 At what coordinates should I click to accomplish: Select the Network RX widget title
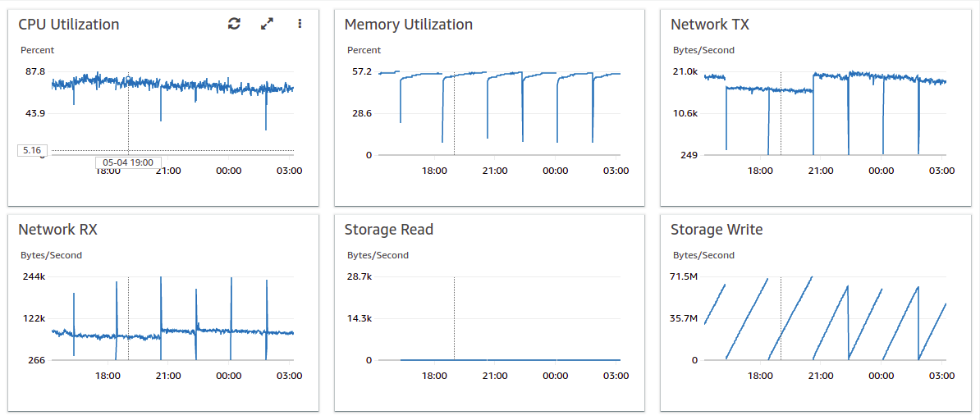[57, 230]
